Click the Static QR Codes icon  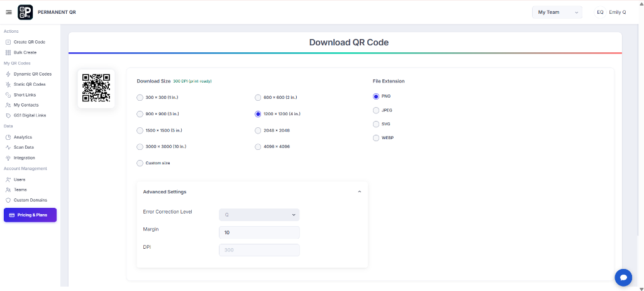8,84
